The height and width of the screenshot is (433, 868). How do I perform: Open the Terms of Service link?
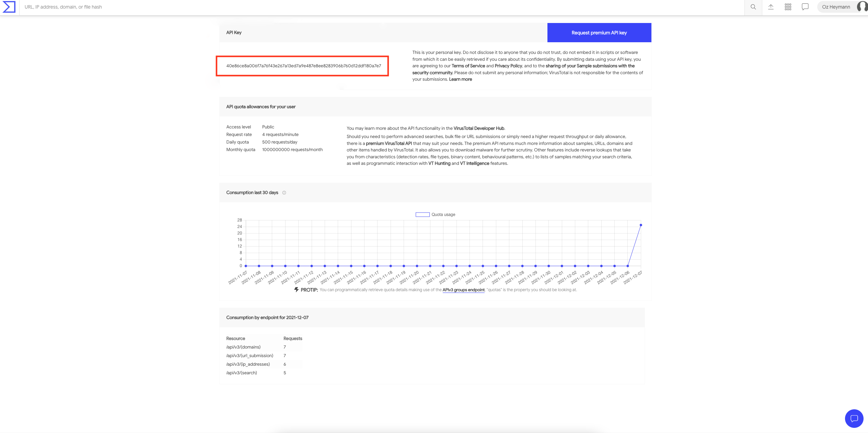(468, 66)
